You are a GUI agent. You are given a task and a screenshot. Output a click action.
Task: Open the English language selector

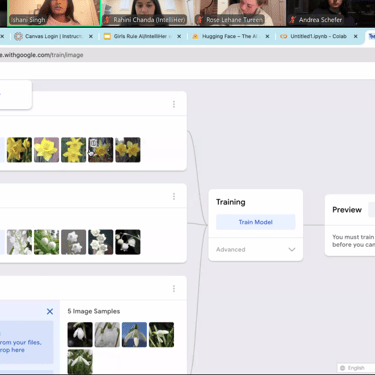[356, 368]
